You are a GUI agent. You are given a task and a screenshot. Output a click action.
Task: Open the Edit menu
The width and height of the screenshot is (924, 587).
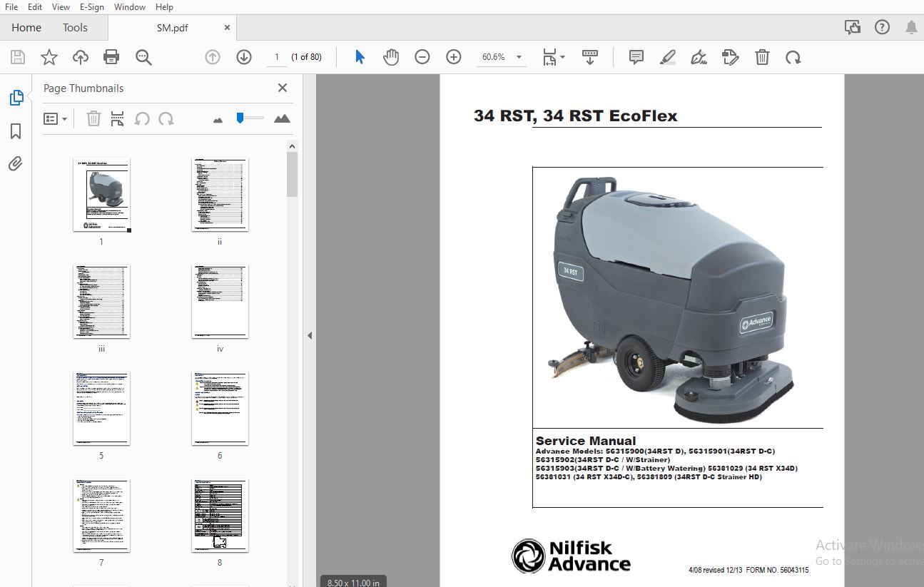(x=35, y=7)
